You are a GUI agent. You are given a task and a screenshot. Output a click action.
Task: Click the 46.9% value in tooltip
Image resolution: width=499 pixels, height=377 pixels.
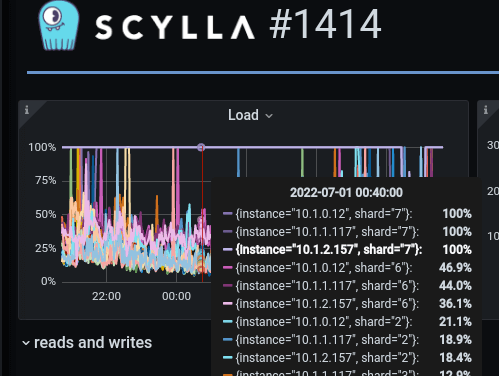455,268
